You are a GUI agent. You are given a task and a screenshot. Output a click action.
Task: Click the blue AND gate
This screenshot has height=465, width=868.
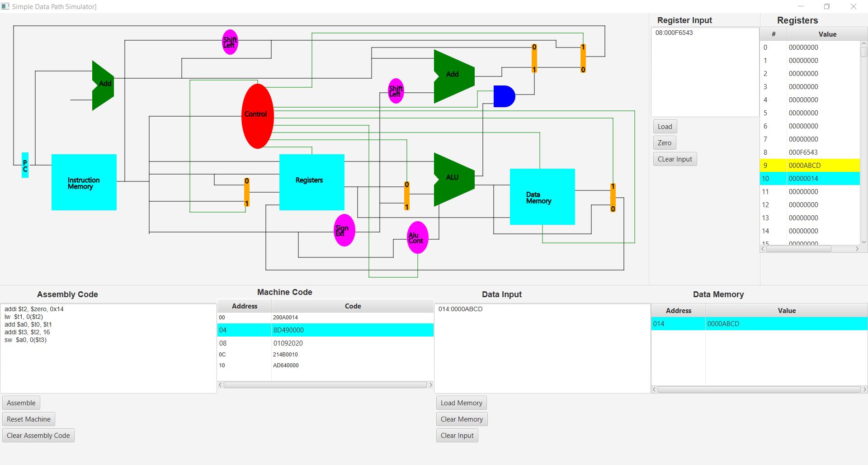[504, 96]
